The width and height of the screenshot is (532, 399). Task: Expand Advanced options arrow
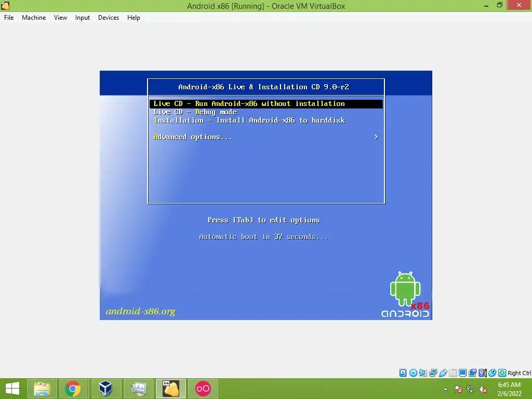pyautogui.click(x=376, y=137)
